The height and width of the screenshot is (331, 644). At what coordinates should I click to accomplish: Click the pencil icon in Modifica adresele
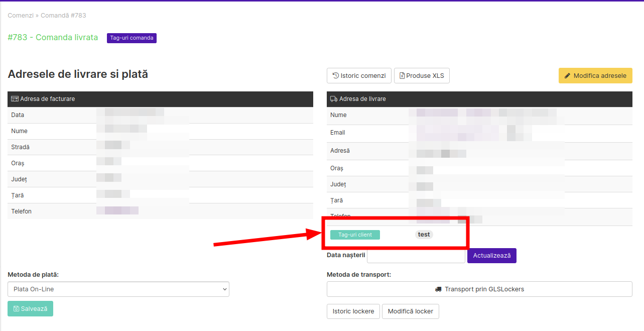click(568, 76)
